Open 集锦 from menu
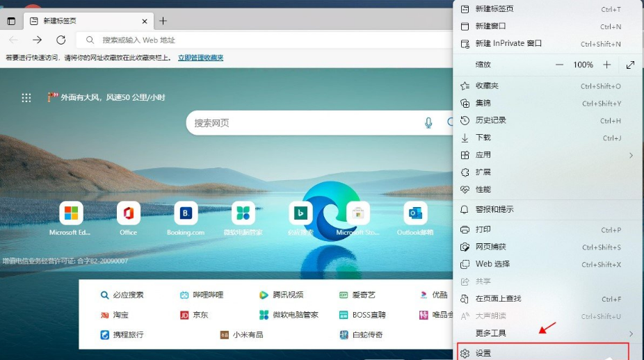The width and height of the screenshot is (644, 360). (x=547, y=103)
